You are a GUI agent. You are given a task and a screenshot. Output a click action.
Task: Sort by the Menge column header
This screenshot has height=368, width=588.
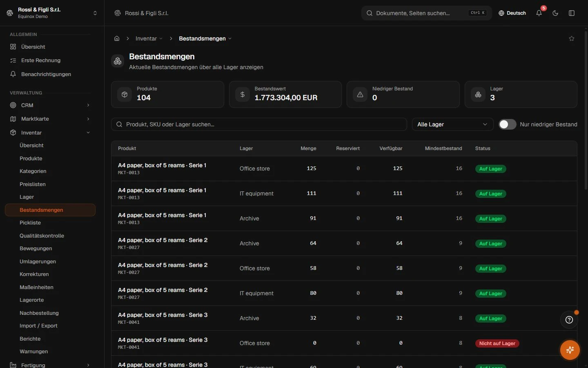click(x=308, y=148)
